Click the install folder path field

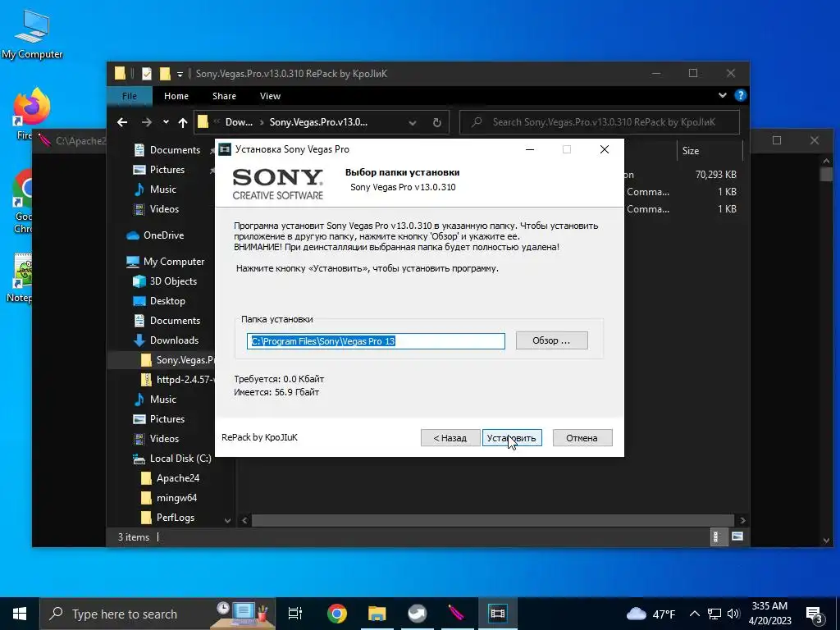[376, 341]
